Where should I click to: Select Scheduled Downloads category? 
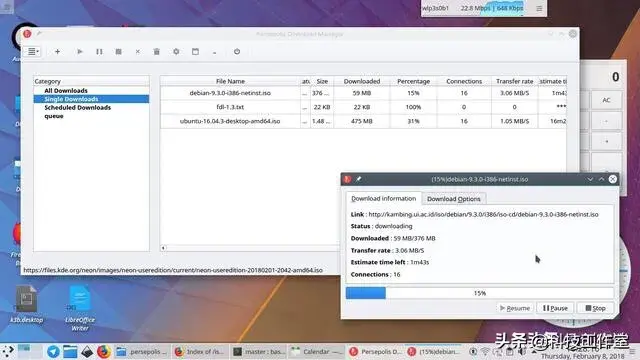pos(78,107)
